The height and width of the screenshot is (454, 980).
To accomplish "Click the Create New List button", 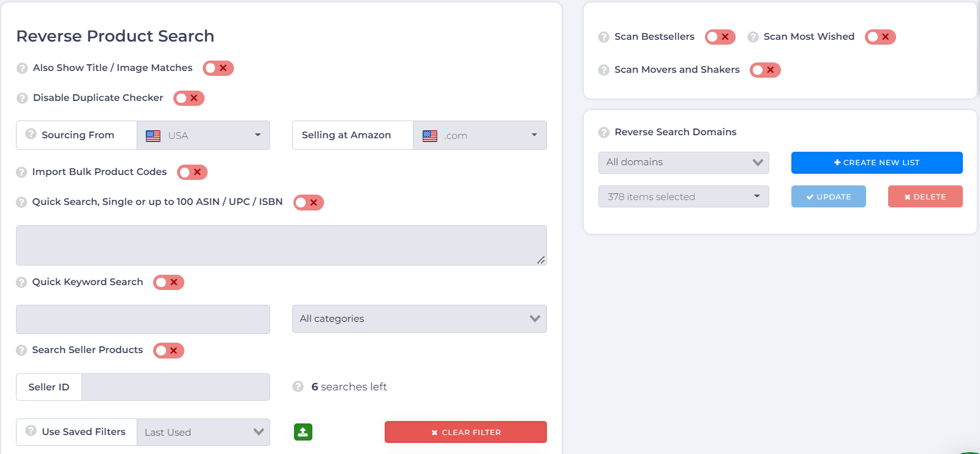I will click(x=876, y=163).
